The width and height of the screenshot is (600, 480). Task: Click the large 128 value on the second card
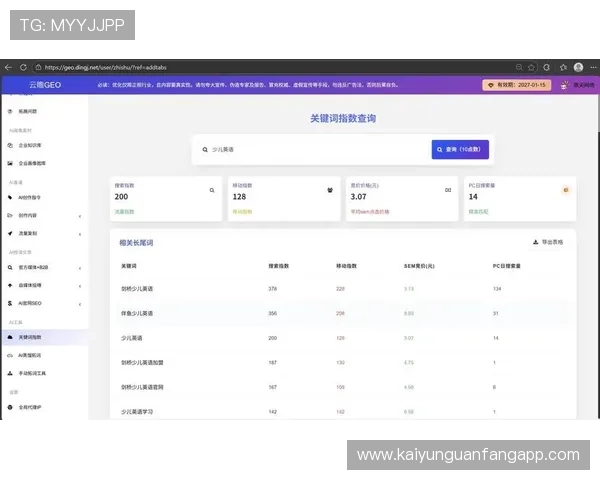coord(239,197)
